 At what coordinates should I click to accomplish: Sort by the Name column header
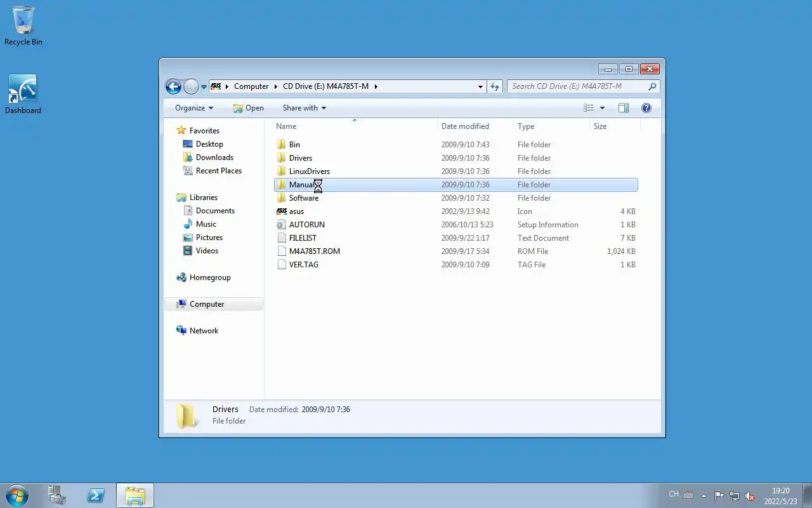[x=355, y=126]
